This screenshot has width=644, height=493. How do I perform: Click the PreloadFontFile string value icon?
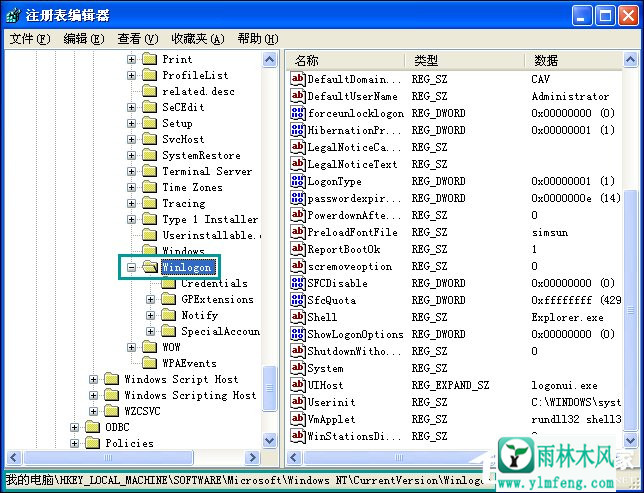click(x=298, y=232)
